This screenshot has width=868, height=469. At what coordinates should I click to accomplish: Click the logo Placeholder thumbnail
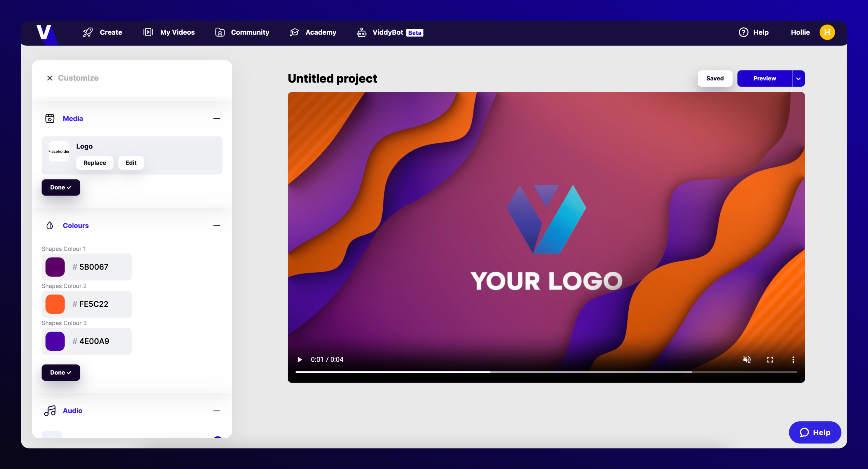59,151
